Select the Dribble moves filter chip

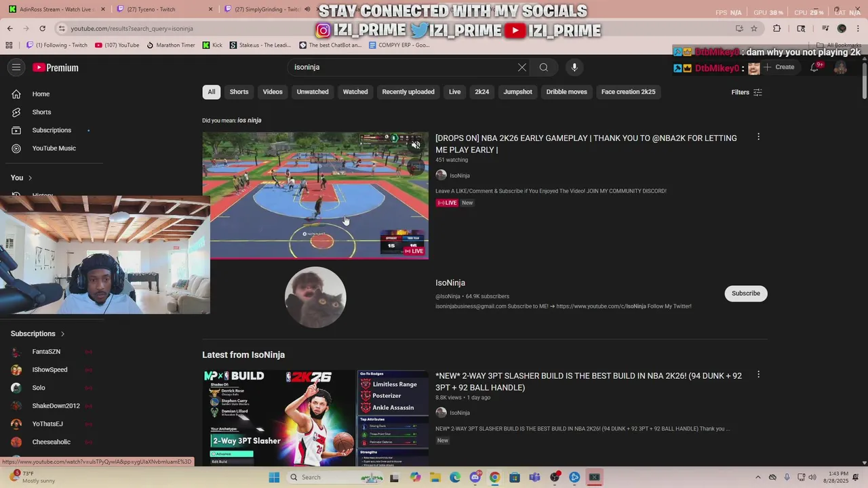point(567,91)
